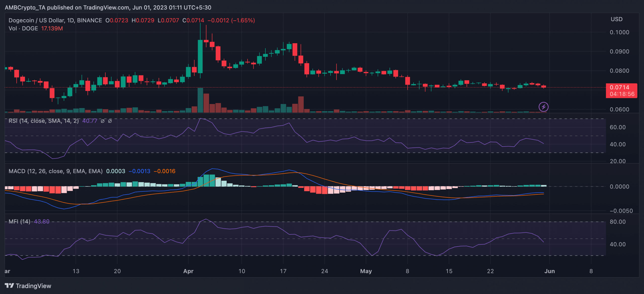
Task: Click the Apr date label on time axis
Action: (188, 271)
